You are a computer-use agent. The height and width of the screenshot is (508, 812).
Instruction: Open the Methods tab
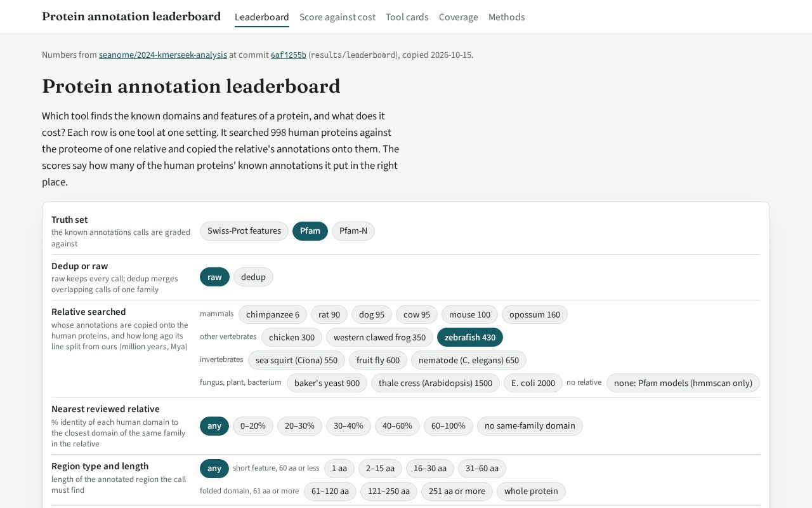tap(507, 17)
